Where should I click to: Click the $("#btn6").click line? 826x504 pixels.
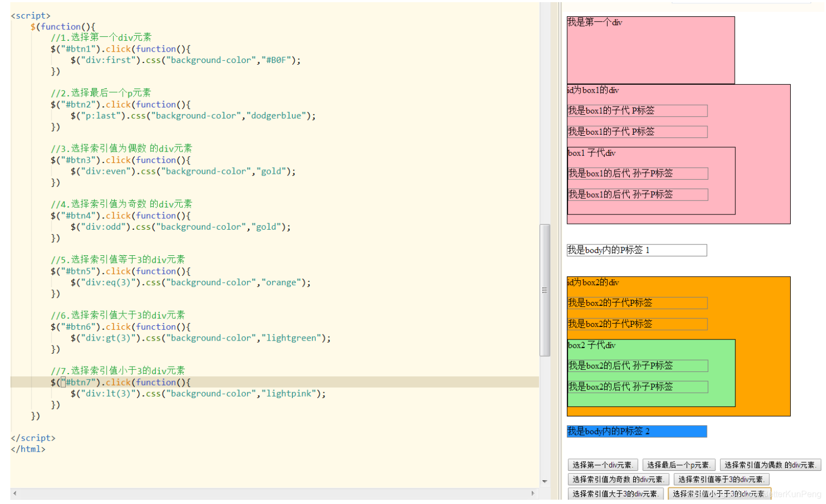click(x=121, y=327)
